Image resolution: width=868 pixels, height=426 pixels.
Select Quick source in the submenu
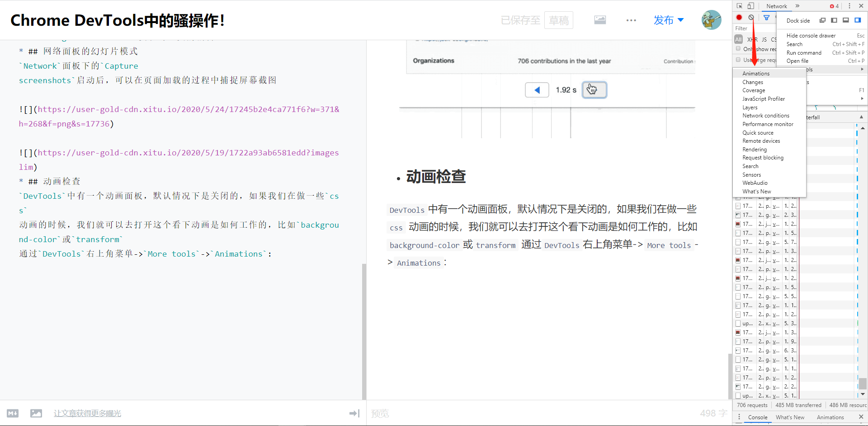coord(769,133)
